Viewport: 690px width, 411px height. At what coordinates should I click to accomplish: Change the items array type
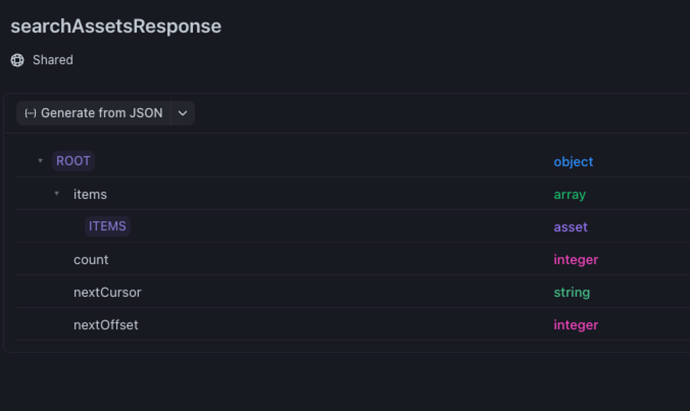click(570, 194)
